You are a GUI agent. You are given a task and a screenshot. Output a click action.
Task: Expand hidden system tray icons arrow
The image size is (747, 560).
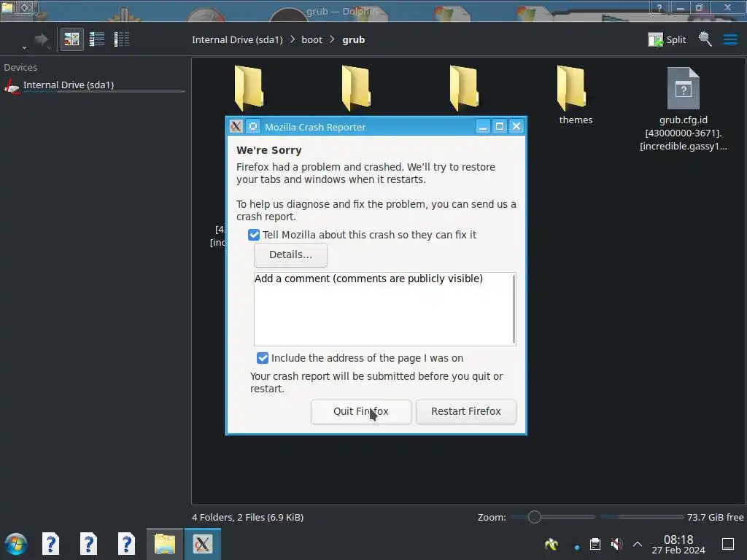pyautogui.click(x=638, y=544)
